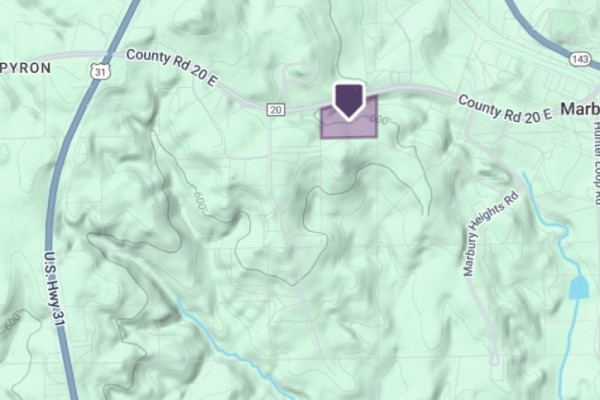
Task: Click the PYRON place label
Action: pyautogui.click(x=26, y=68)
